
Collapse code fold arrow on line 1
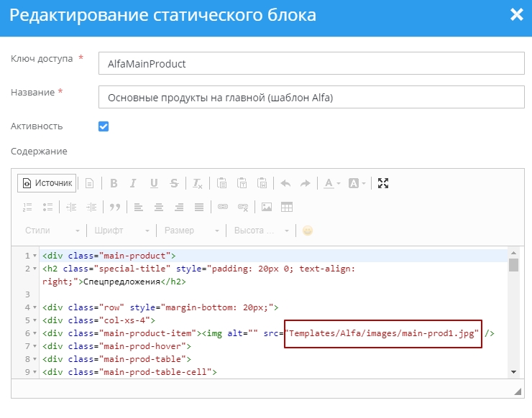35,256
